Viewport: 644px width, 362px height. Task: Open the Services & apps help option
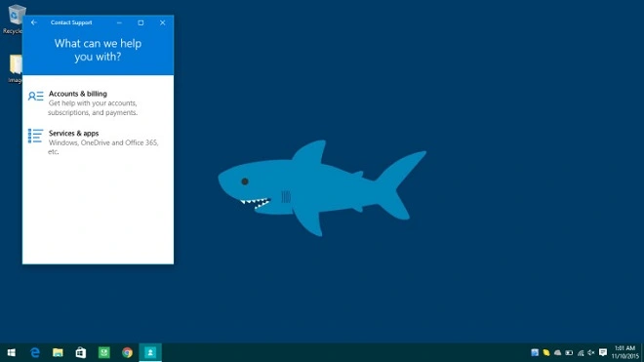[98, 142]
